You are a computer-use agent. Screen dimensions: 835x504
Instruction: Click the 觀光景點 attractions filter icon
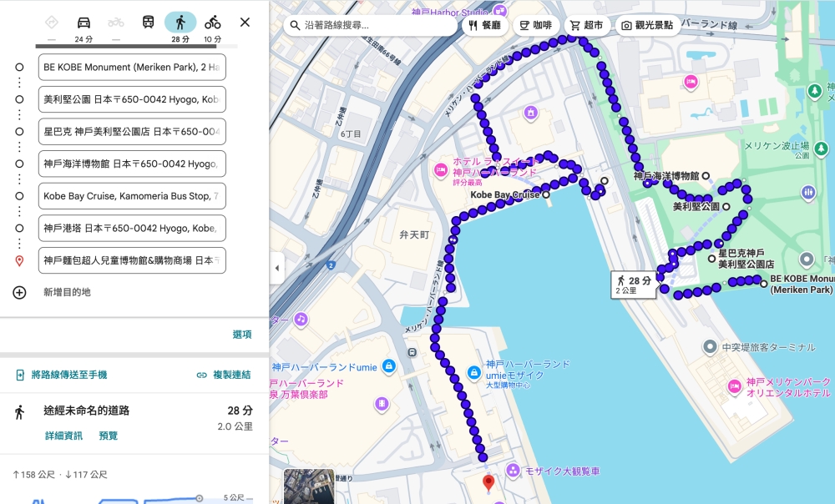pyautogui.click(x=647, y=25)
